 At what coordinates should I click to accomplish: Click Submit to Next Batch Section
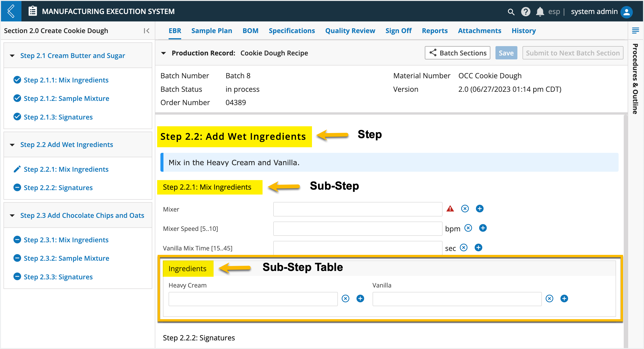(x=573, y=53)
